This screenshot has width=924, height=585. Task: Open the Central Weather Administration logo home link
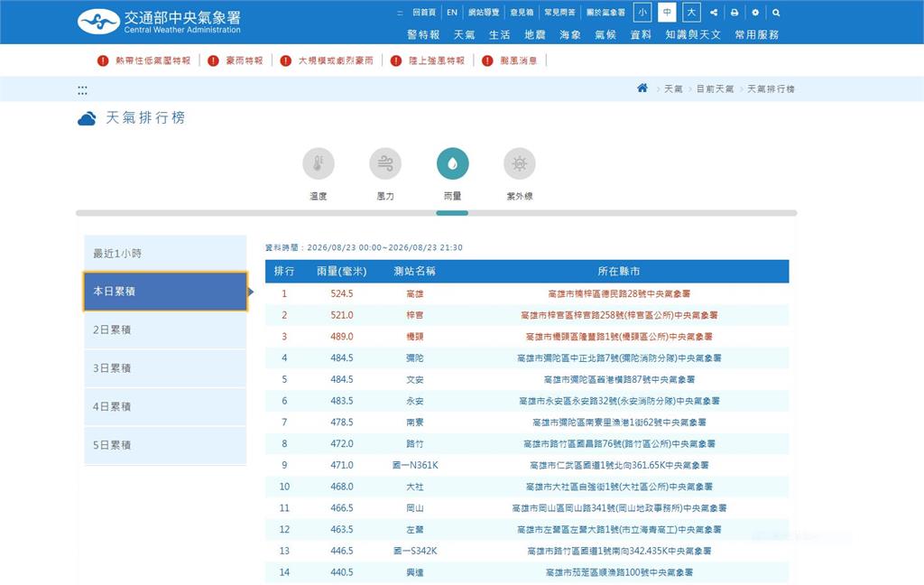click(159, 22)
